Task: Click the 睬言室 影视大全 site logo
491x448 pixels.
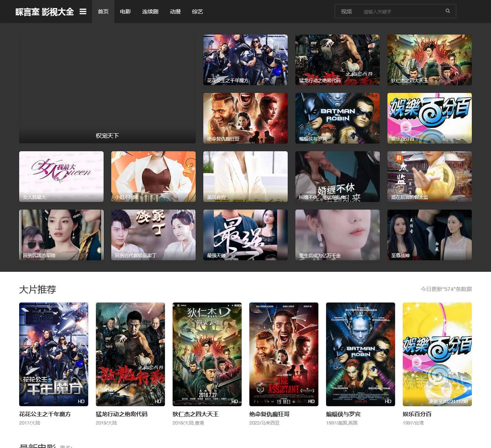Action: pyautogui.click(x=44, y=12)
